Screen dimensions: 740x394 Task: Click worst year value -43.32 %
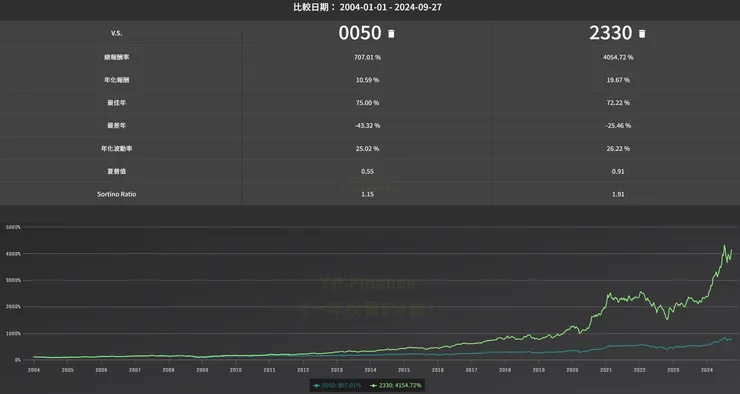[367, 126]
